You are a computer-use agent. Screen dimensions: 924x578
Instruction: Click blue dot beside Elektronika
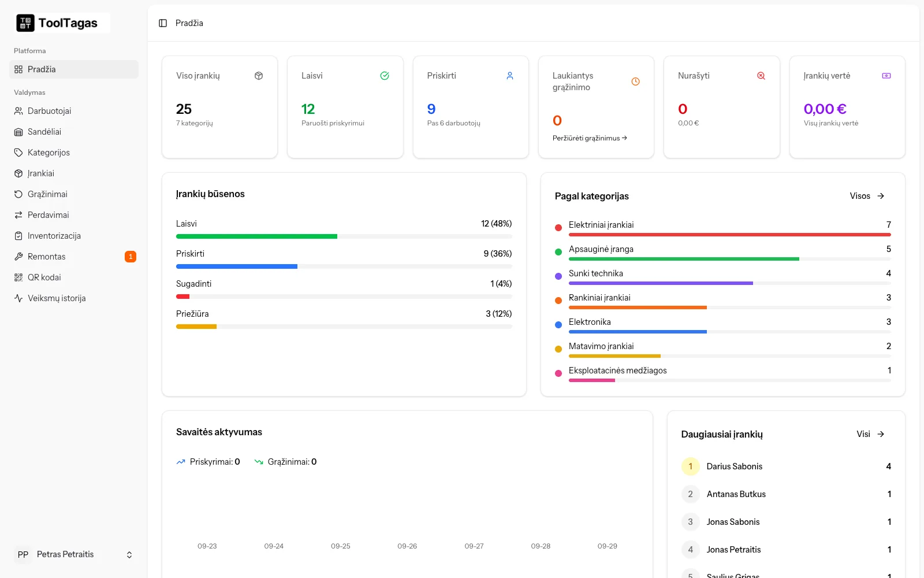pos(558,325)
